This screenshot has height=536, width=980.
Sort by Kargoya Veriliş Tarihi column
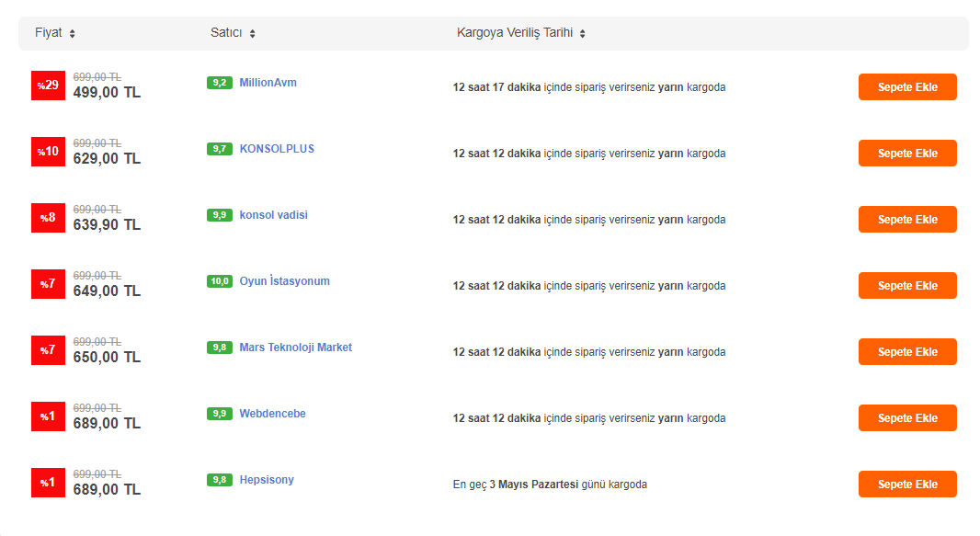pos(520,32)
